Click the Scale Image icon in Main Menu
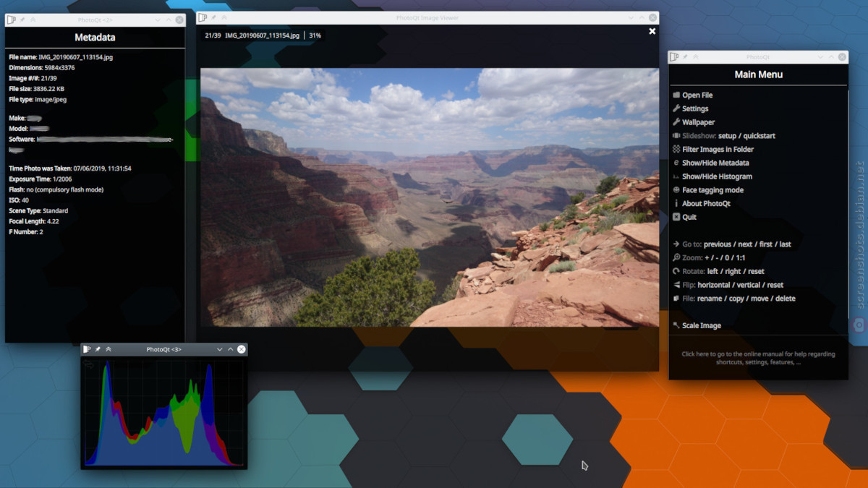This screenshot has height=488, width=868. click(x=676, y=325)
